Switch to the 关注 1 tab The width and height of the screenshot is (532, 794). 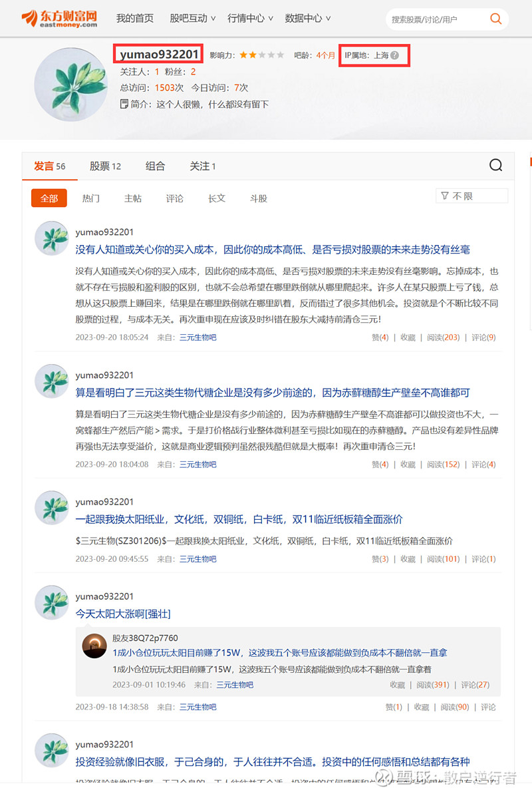point(202,166)
